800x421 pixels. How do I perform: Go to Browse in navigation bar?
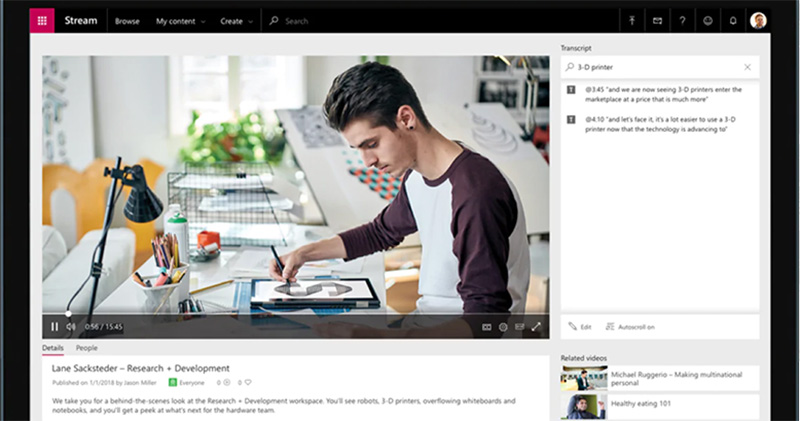pyautogui.click(x=127, y=20)
